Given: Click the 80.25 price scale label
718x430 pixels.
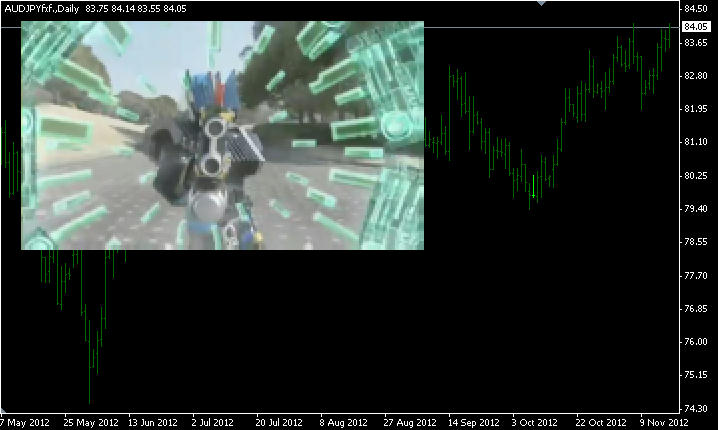Looking at the screenshot, I should point(696,176).
